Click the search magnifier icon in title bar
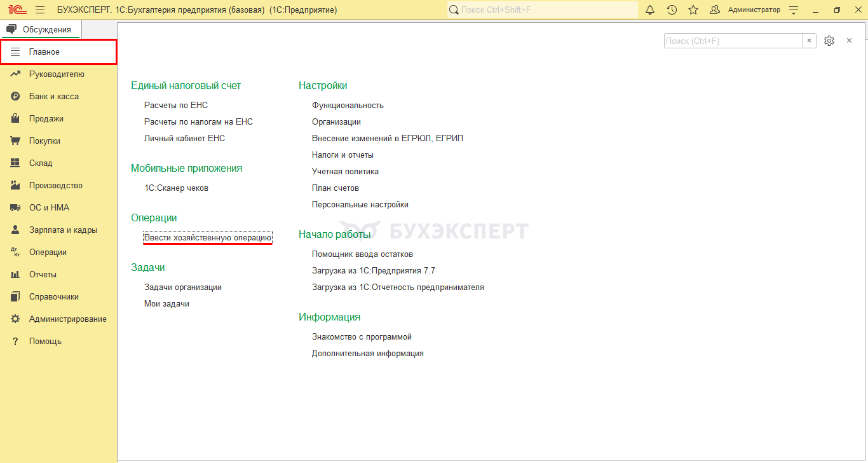 (454, 10)
